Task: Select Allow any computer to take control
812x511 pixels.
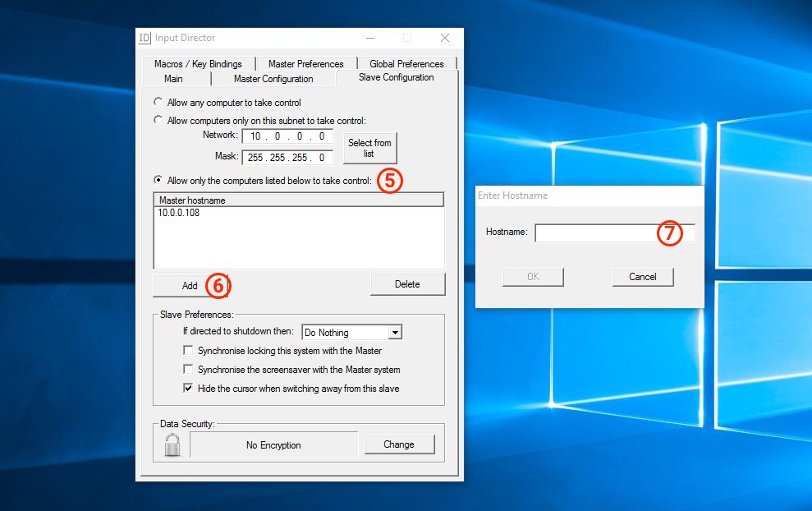Action: [x=158, y=102]
